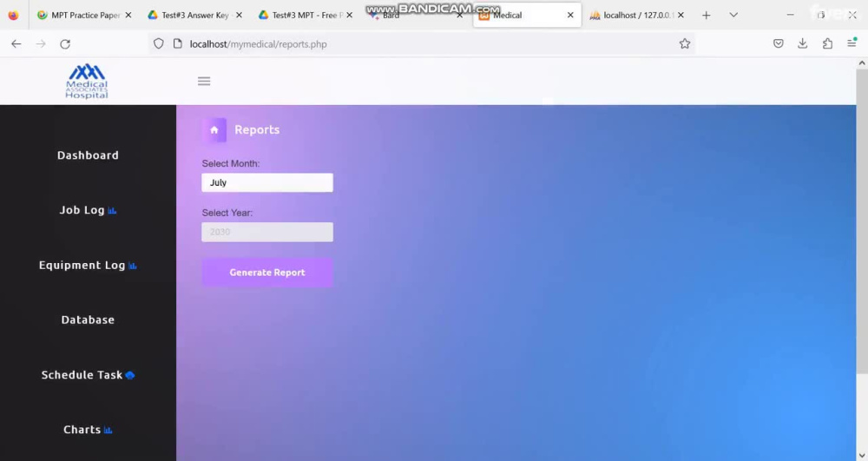Click the shield tracking protection icon

point(159,43)
